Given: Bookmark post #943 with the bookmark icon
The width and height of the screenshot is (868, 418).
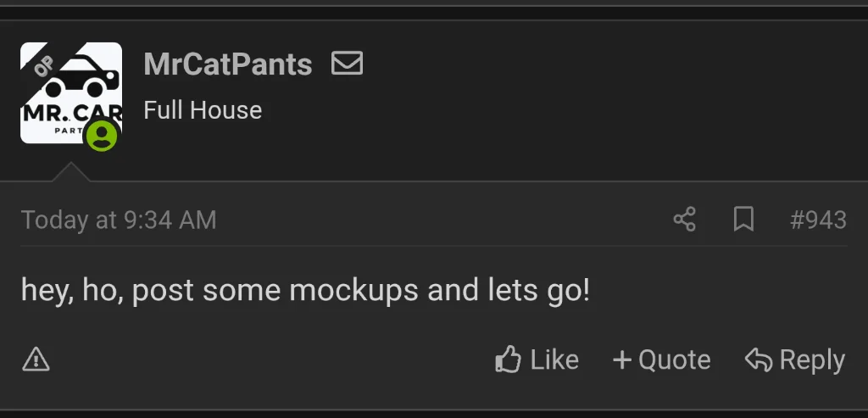Looking at the screenshot, I should point(743,220).
